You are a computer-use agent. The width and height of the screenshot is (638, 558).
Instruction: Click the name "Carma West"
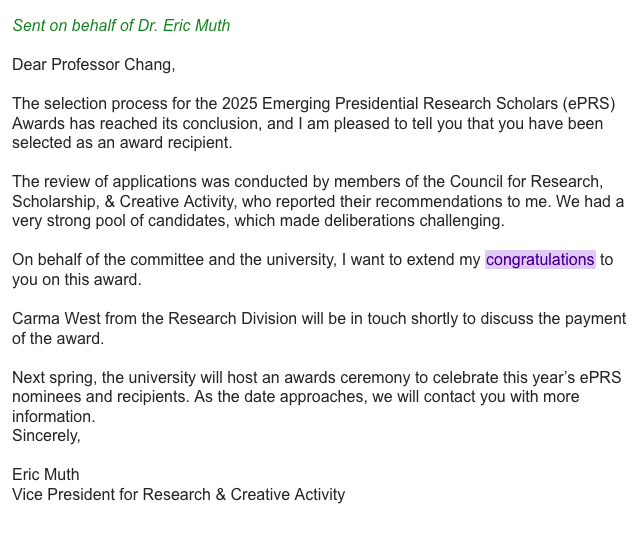coord(56,319)
